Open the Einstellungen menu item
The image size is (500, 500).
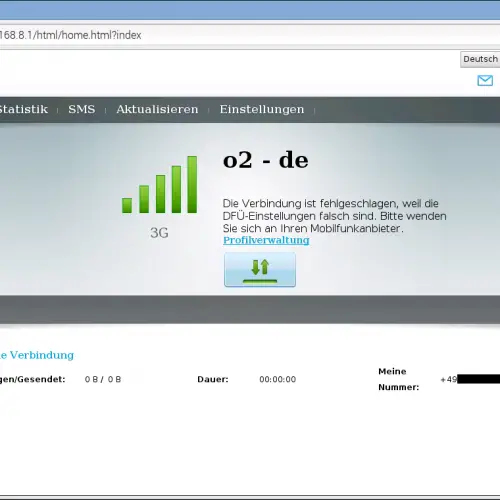pos(262,109)
